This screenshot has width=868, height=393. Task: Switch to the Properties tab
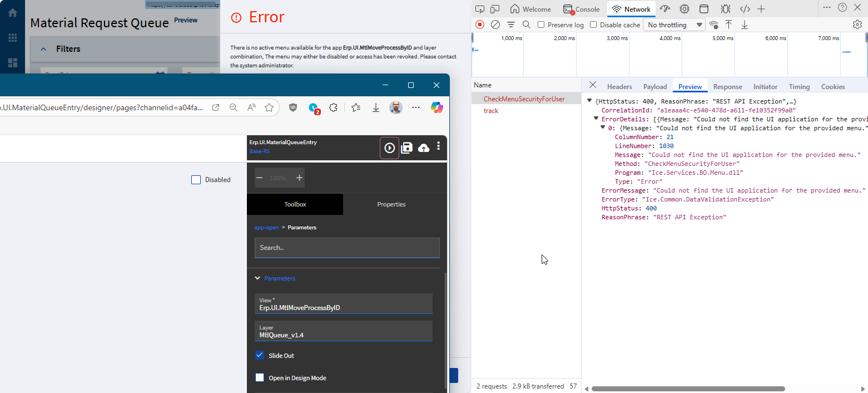(391, 204)
